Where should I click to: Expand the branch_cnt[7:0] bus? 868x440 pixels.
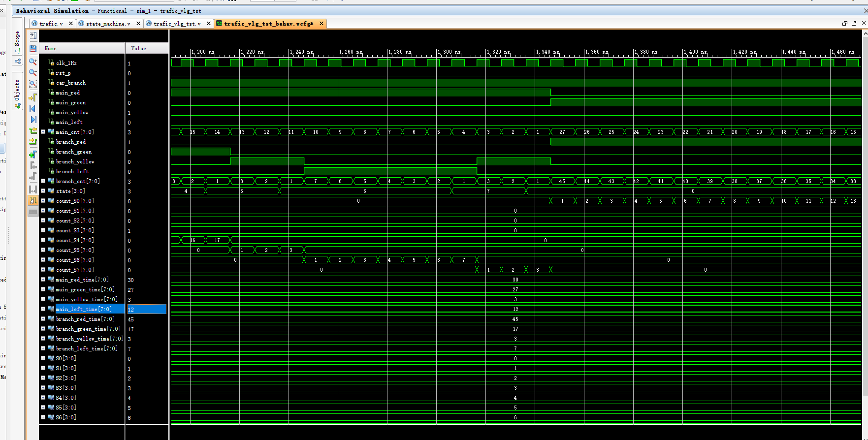43,181
